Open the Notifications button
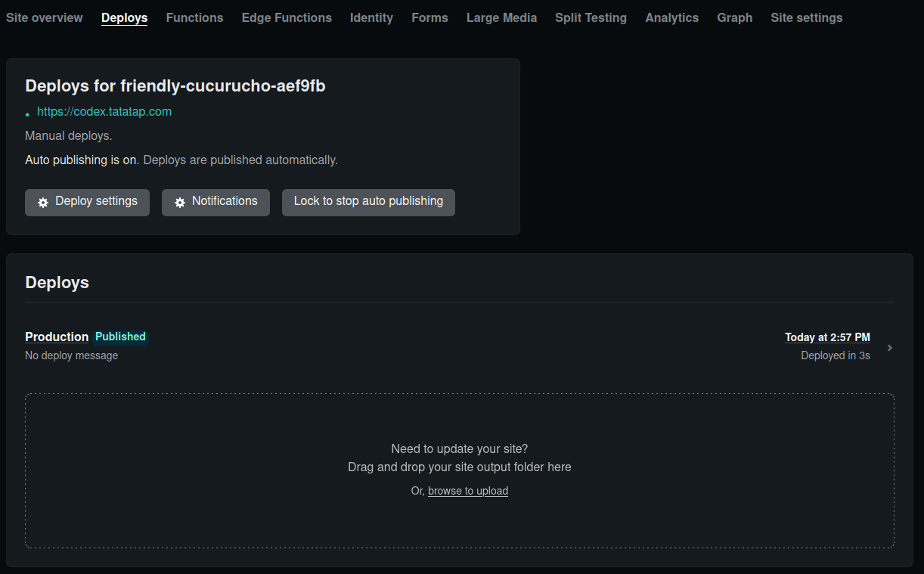 pos(215,202)
